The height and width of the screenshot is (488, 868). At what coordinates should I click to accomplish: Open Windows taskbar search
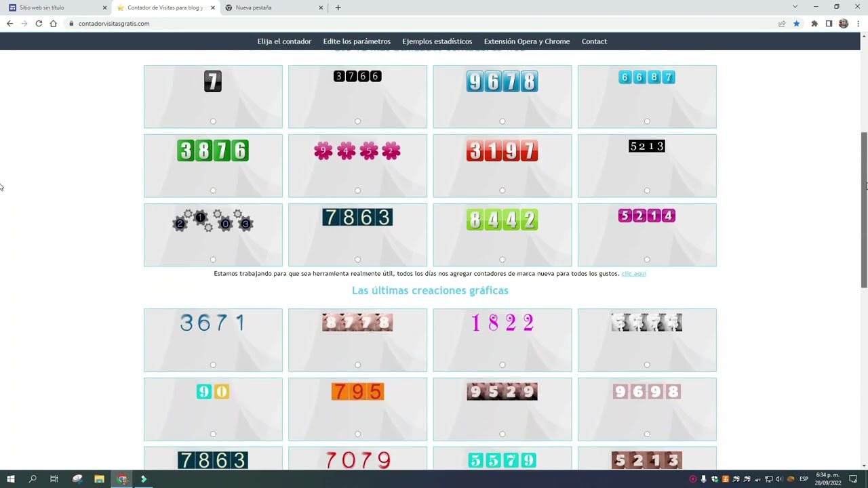point(33,479)
